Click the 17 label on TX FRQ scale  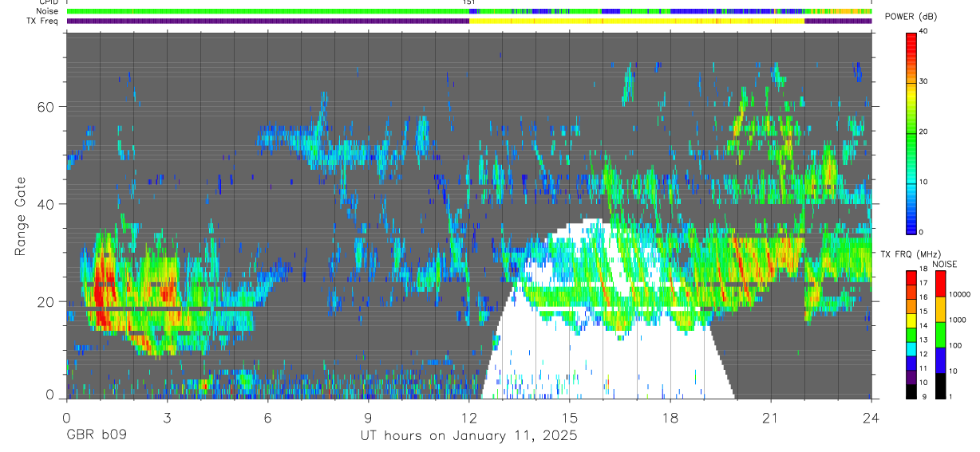pyautogui.click(x=923, y=284)
